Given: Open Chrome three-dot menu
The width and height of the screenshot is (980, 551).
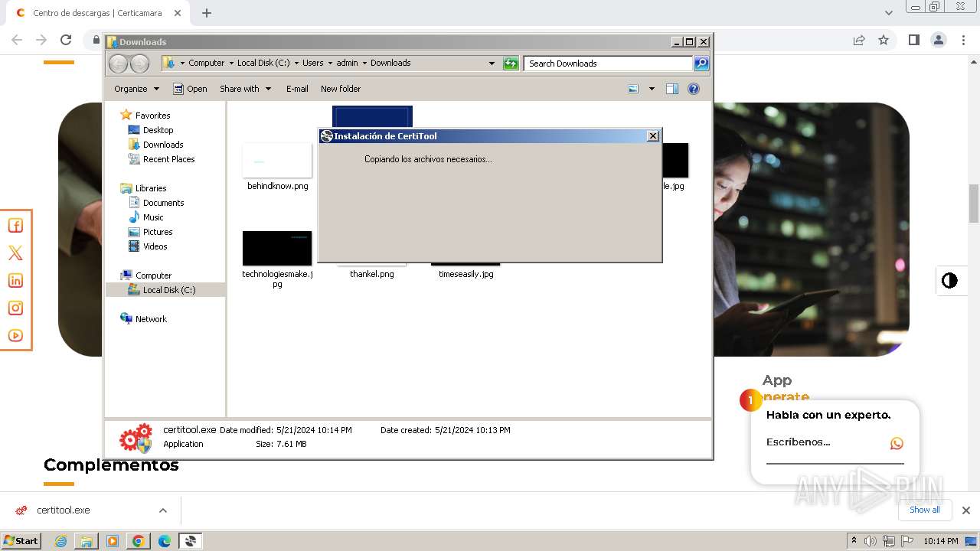Looking at the screenshot, I should tap(964, 40).
